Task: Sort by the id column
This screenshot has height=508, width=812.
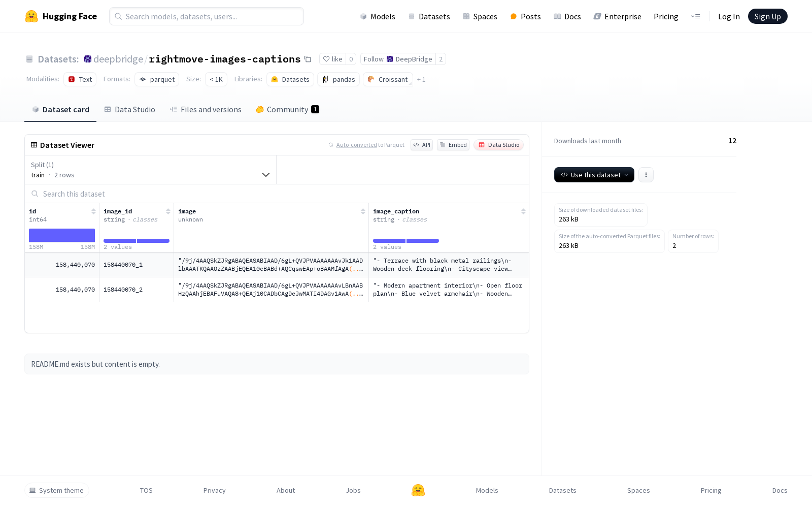Action: [93, 211]
